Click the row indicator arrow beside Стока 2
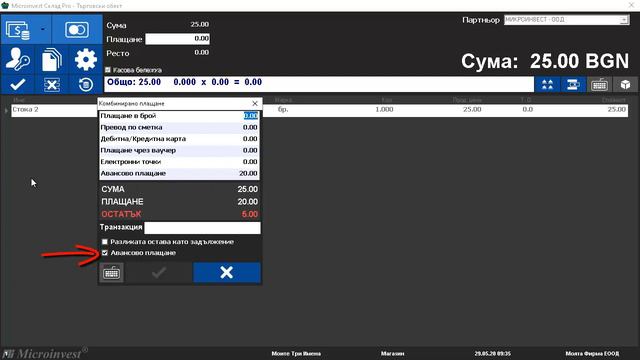640x360 pixels. coord(6,111)
